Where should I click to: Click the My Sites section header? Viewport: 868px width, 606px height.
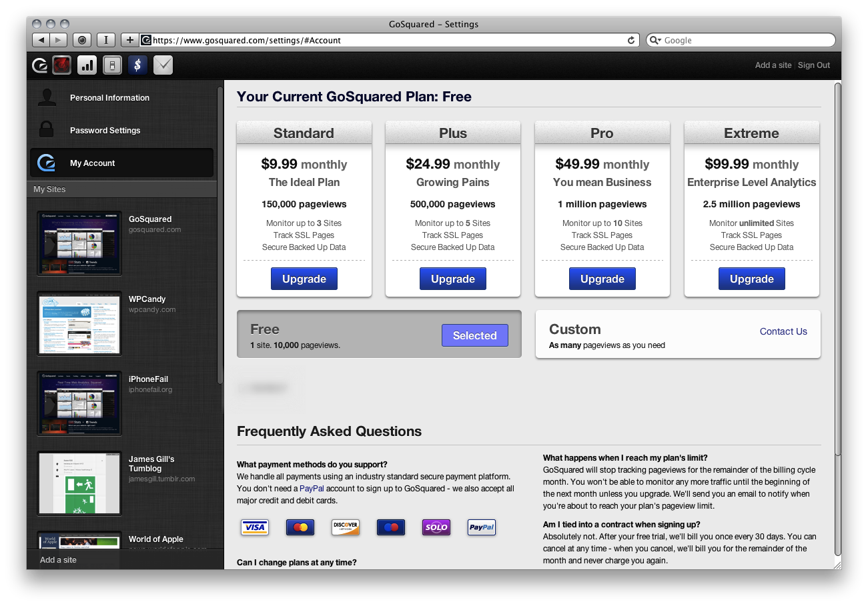tap(121, 189)
